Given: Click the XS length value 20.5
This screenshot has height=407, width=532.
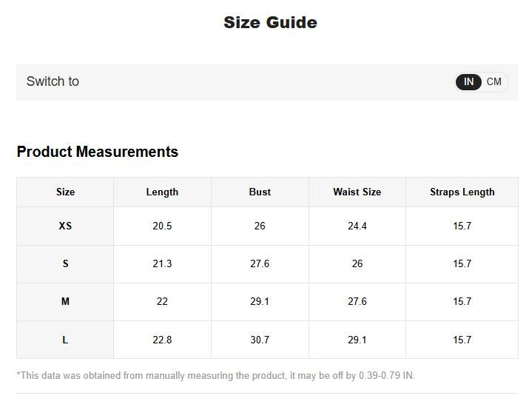Looking at the screenshot, I should click(x=162, y=226).
